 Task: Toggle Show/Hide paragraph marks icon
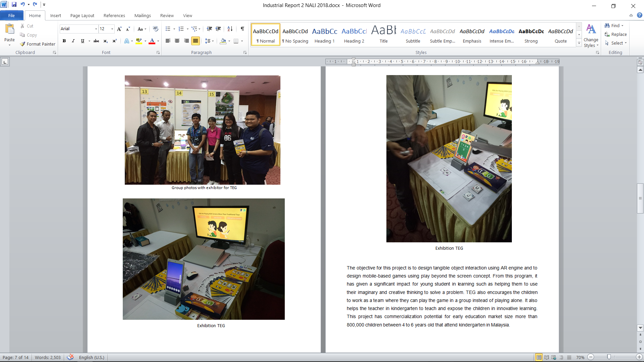pos(242,29)
